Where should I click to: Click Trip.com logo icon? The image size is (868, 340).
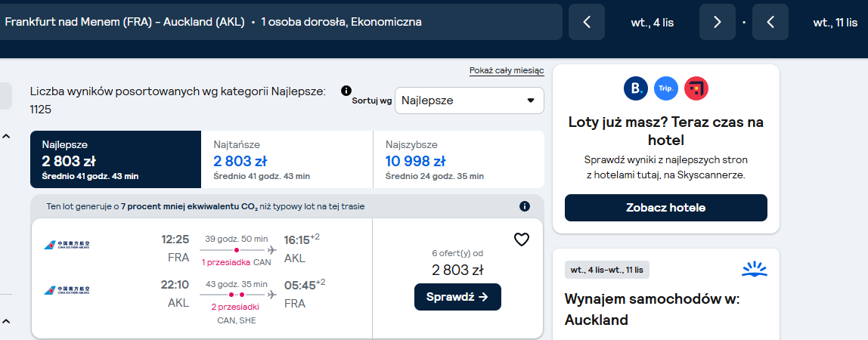coord(666,88)
